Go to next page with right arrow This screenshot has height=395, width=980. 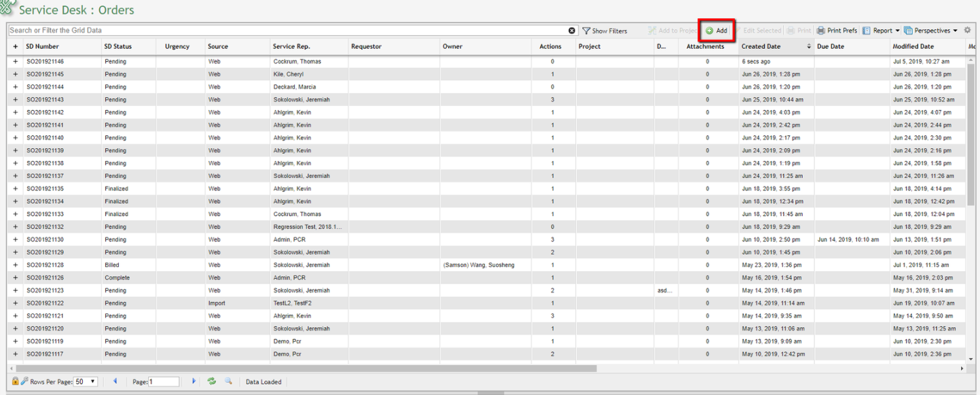click(x=194, y=381)
